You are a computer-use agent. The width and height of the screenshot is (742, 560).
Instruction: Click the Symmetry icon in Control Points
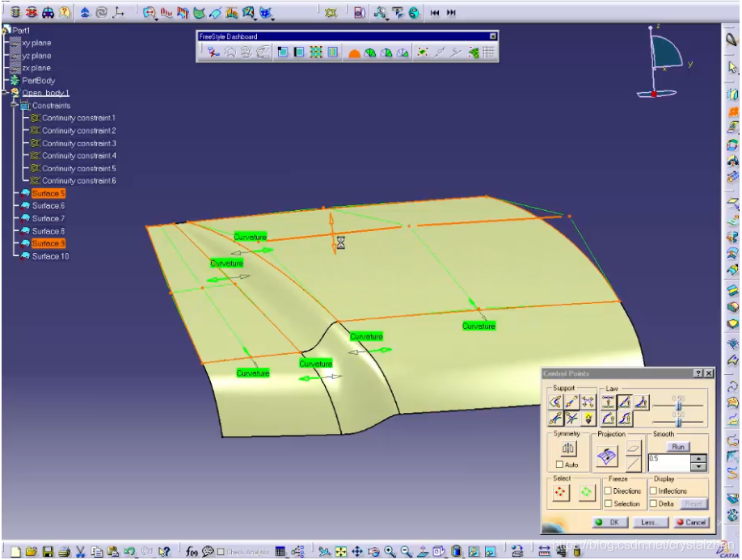(x=568, y=448)
